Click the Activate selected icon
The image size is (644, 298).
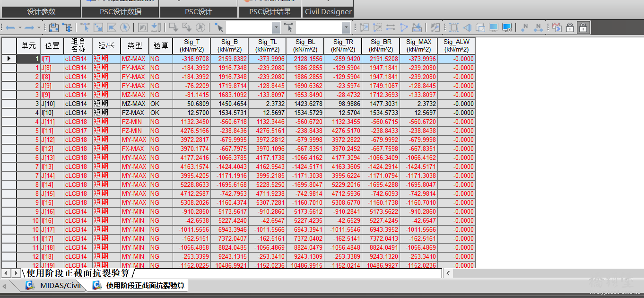tap(364, 28)
